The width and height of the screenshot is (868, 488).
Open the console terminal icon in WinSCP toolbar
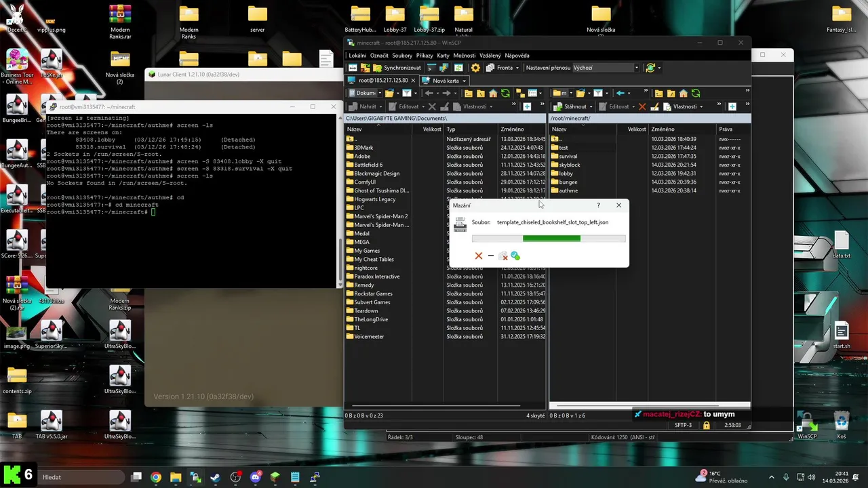pyautogui.click(x=431, y=68)
